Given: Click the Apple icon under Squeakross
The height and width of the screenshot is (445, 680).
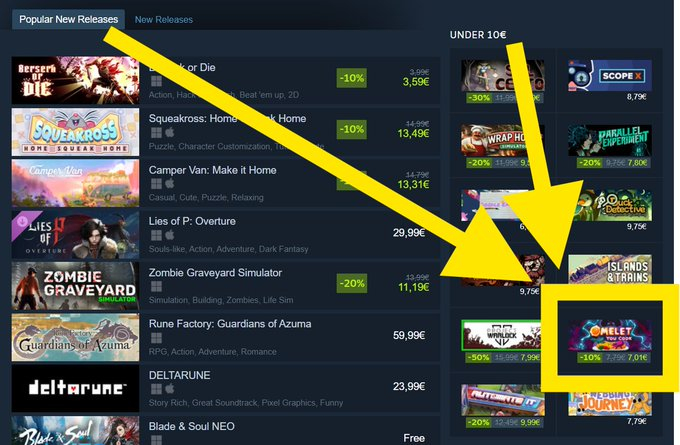Looking at the screenshot, I should pos(170,132).
